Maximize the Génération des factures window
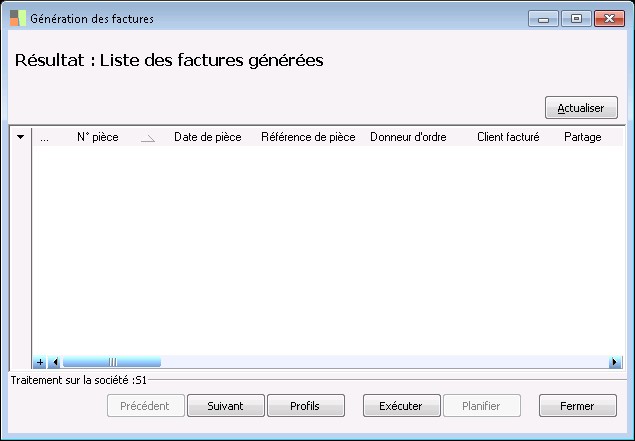The image size is (635, 441). tap(577, 18)
